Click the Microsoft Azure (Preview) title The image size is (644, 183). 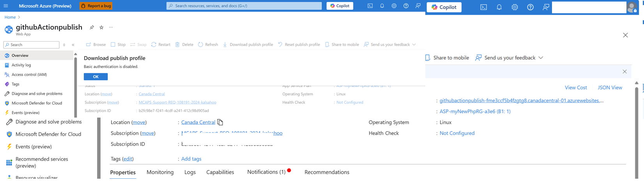(45, 6)
